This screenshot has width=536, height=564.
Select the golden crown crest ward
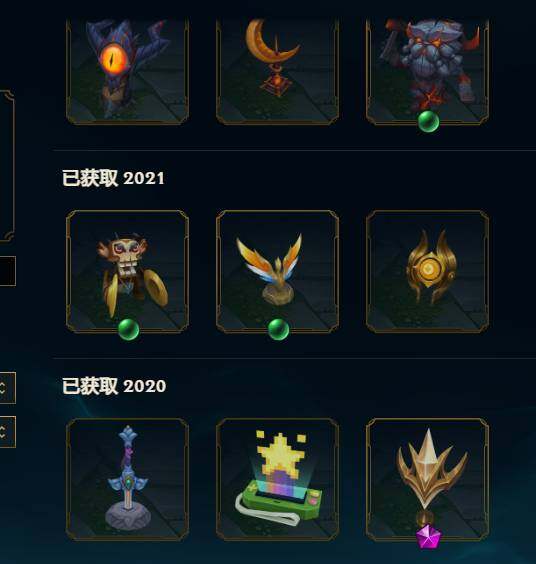427,479
